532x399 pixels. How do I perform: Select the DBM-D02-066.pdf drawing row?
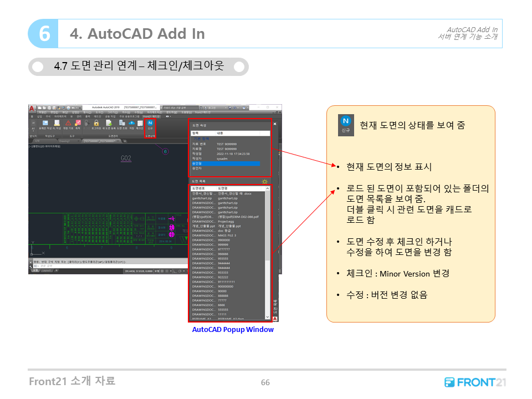pos(228,217)
